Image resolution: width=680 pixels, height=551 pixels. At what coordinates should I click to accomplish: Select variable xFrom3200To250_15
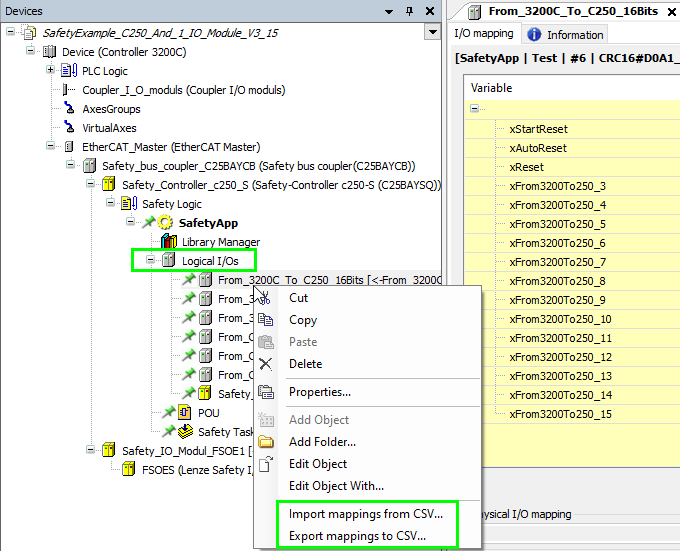[x=560, y=414]
